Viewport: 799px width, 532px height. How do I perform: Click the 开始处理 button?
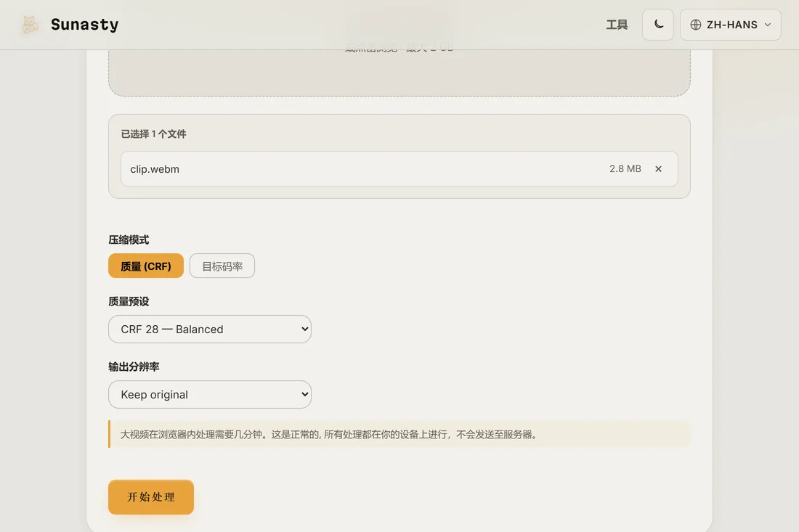point(151,497)
